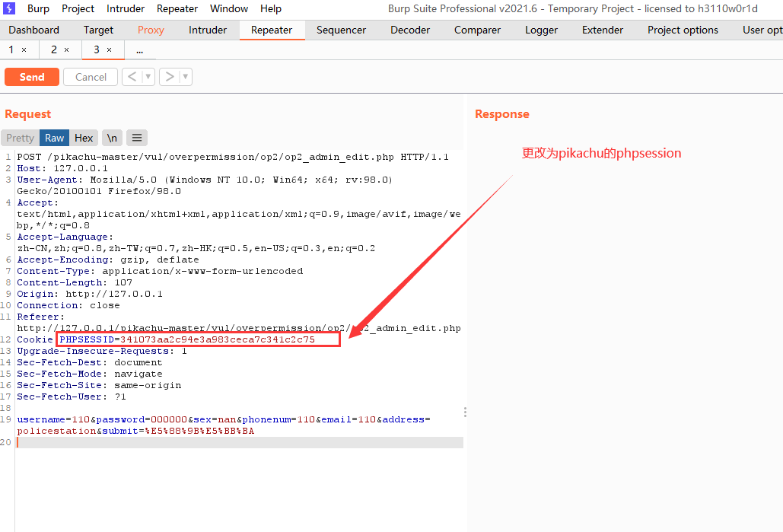Add a new Repeater tab via the ellipsis

click(139, 50)
